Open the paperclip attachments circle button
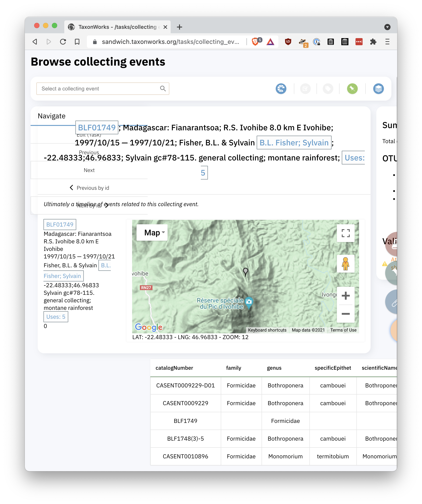 point(394,302)
